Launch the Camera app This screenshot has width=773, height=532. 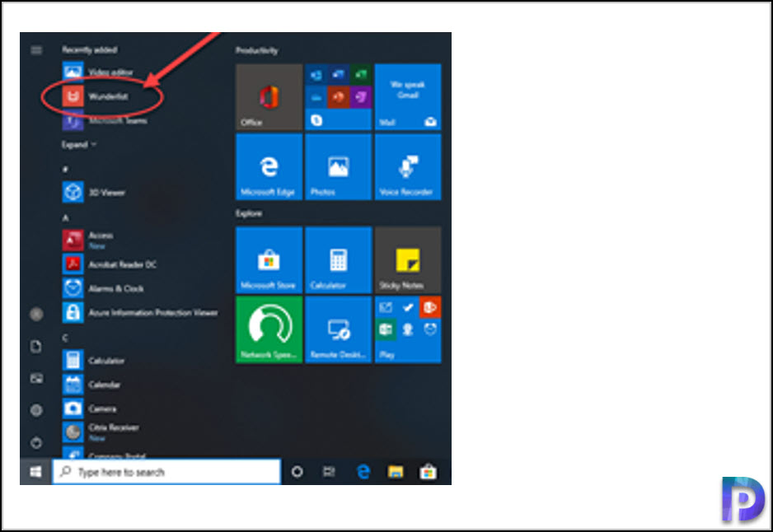point(89,408)
